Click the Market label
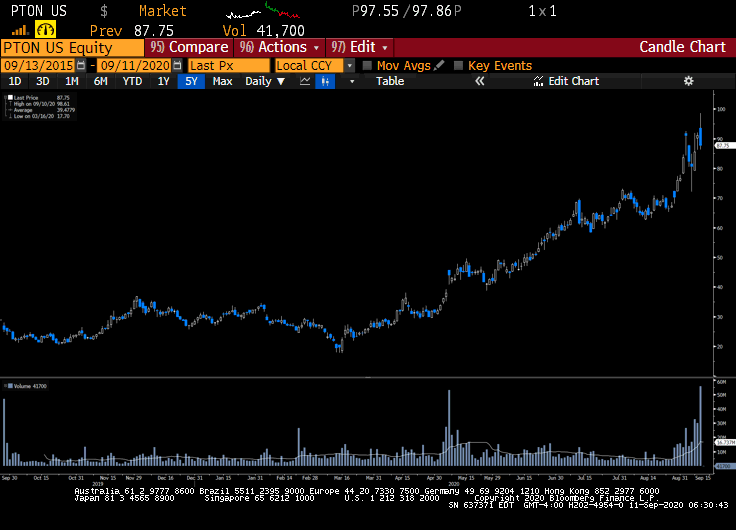 162,11
